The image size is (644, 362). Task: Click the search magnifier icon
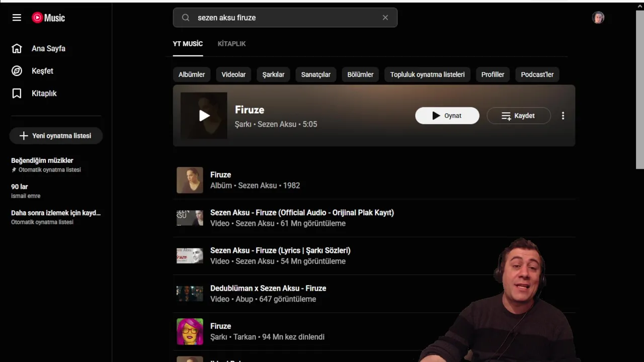pyautogui.click(x=186, y=18)
